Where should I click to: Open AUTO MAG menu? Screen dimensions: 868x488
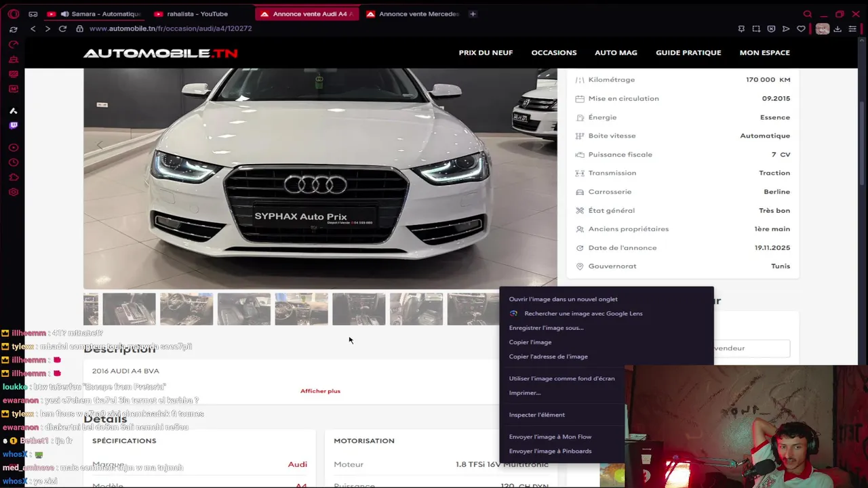click(x=616, y=52)
